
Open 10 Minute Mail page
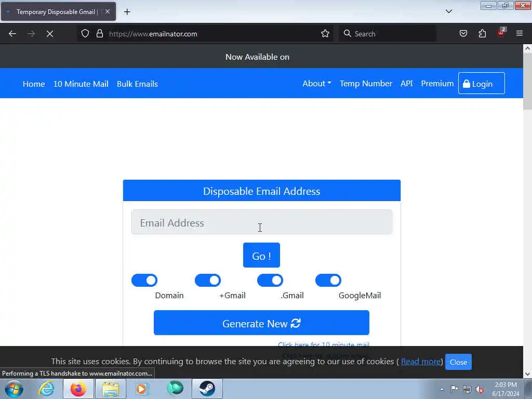tap(81, 84)
